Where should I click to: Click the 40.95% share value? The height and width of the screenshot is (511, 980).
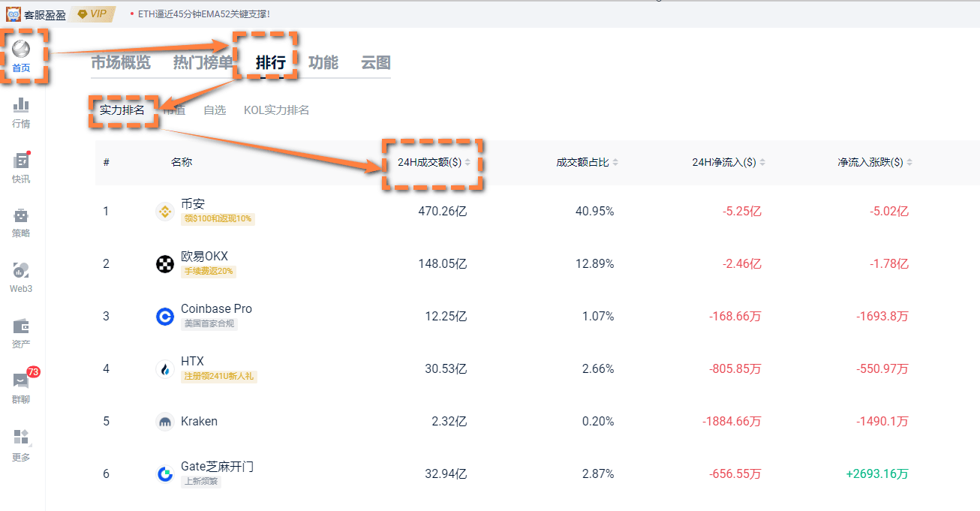pos(595,212)
